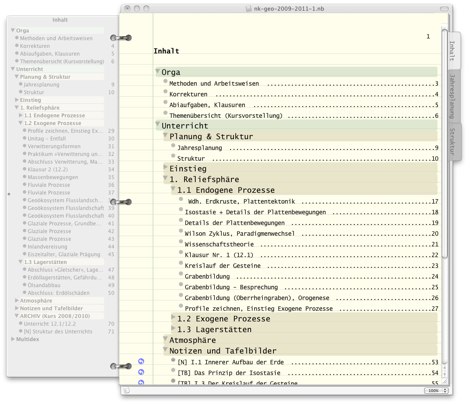This screenshot has height=404, width=470.
Task: Click the page icon at bottom-left of window
Action: click(126, 390)
